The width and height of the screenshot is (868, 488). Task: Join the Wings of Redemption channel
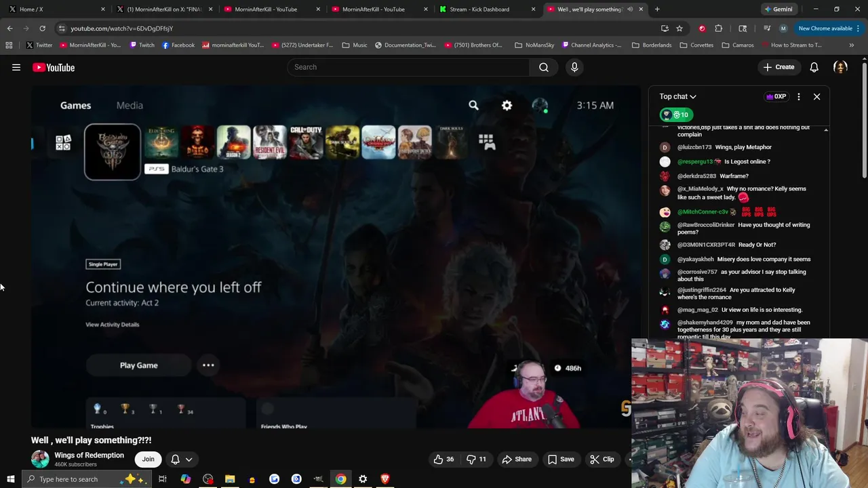pyautogui.click(x=148, y=460)
